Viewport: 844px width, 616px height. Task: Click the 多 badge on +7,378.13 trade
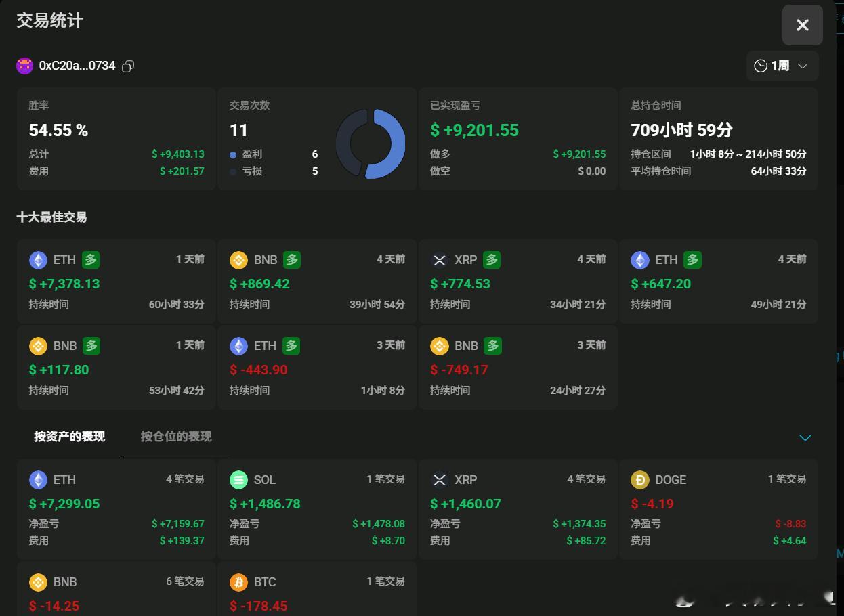[x=91, y=259]
